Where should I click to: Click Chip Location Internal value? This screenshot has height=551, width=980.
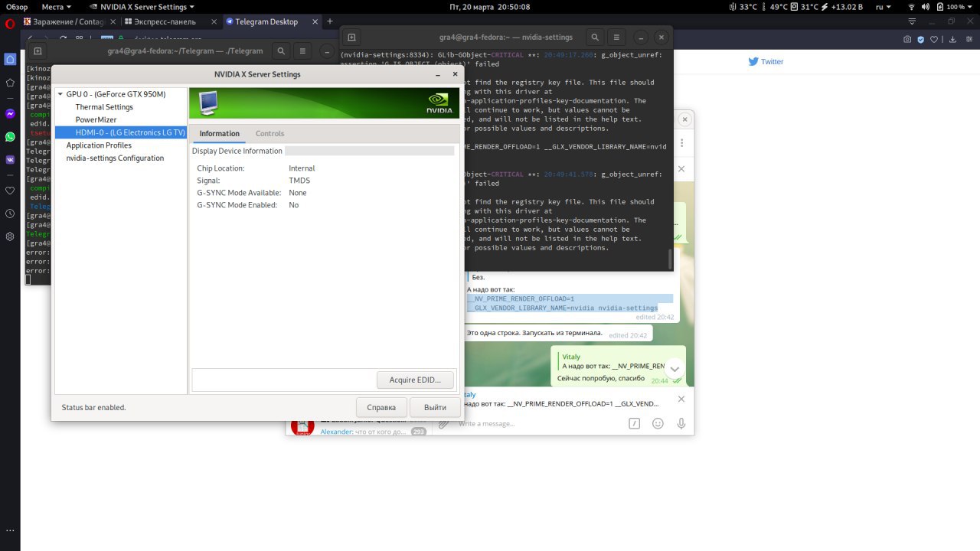pos(302,168)
